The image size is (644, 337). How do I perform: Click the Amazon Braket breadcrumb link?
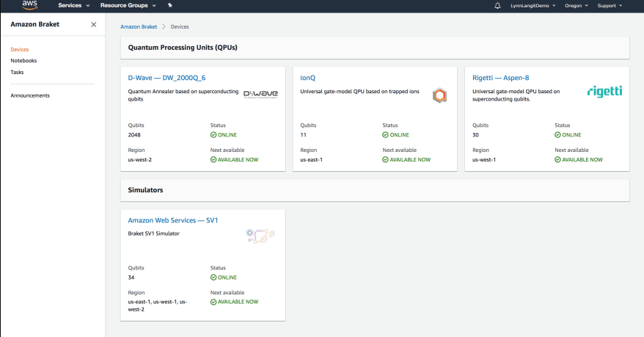(139, 26)
